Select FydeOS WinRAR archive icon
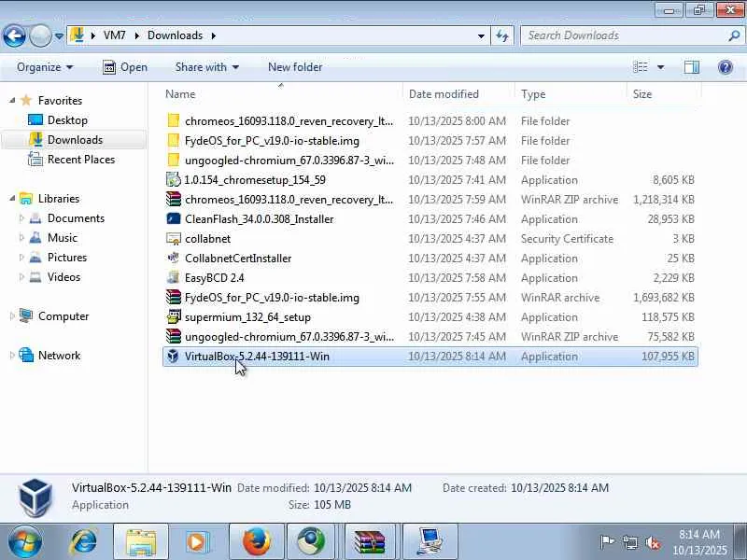The image size is (747, 560). pyautogui.click(x=174, y=297)
